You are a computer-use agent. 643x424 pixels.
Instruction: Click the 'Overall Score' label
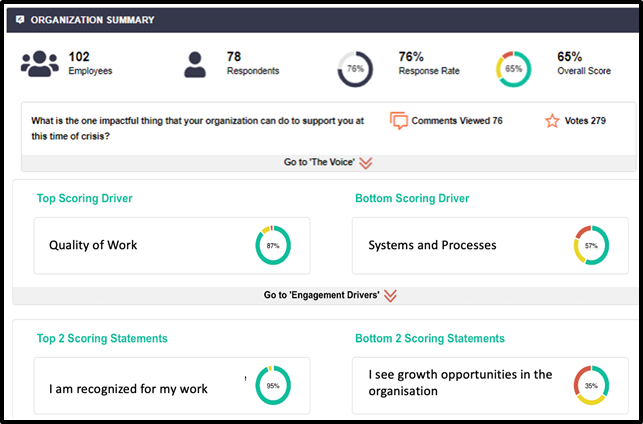[x=584, y=71]
